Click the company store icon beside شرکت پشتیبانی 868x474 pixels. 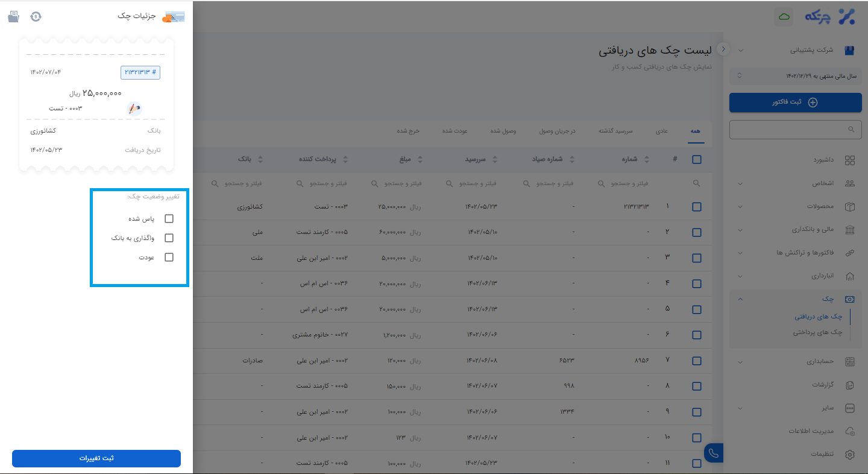(850, 51)
